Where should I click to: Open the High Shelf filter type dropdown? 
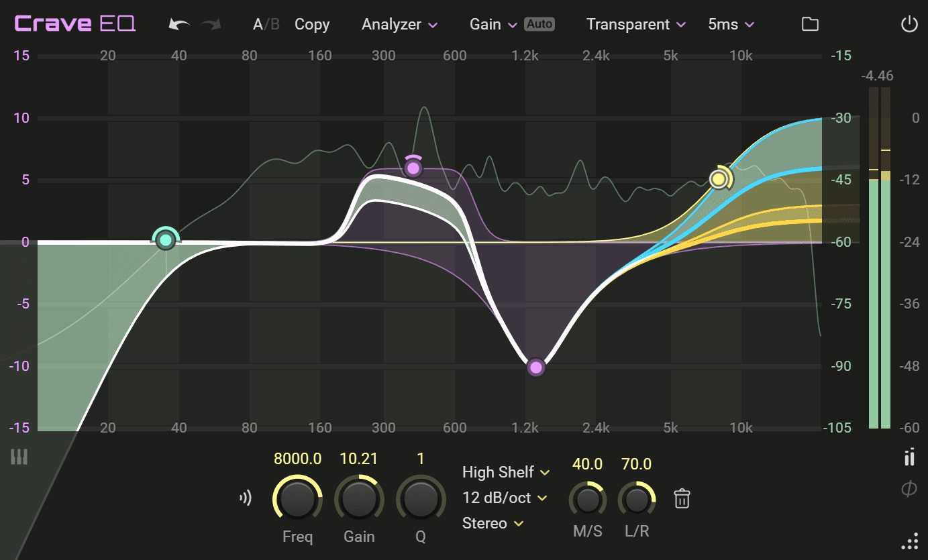(505, 472)
